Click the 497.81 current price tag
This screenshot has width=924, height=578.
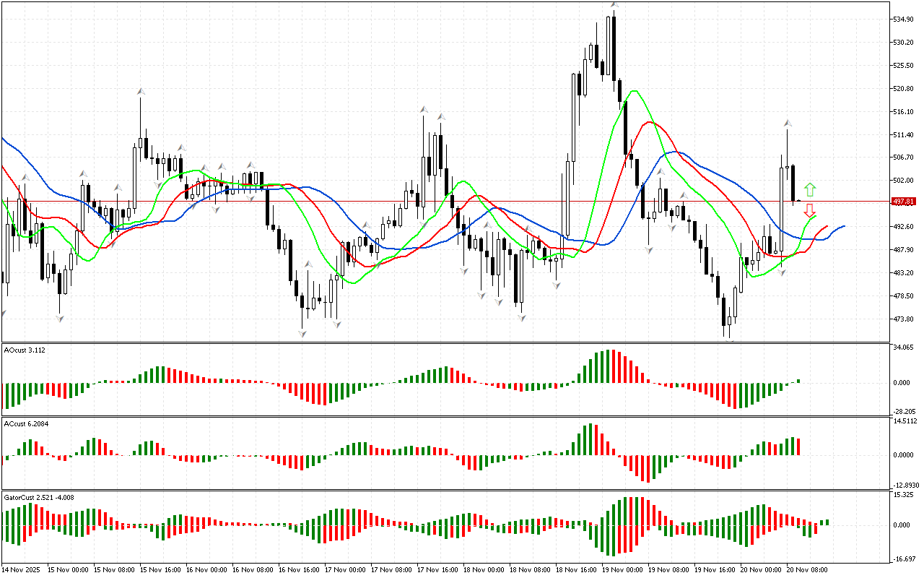[x=904, y=202]
